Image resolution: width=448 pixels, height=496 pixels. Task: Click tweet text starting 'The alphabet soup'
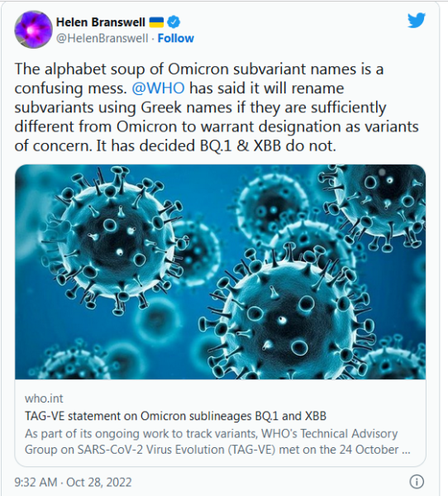217,107
